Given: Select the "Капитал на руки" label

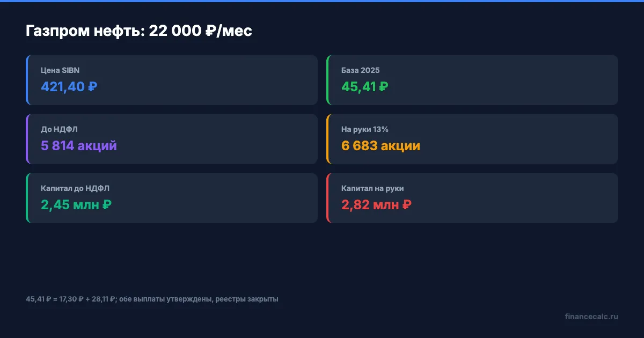Looking at the screenshot, I should [372, 188].
